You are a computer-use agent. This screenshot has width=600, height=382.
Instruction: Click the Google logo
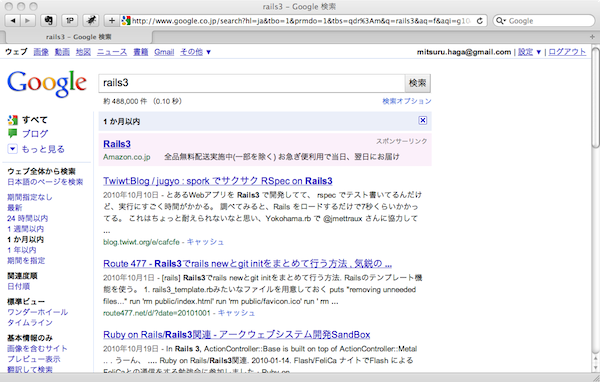[x=47, y=83]
